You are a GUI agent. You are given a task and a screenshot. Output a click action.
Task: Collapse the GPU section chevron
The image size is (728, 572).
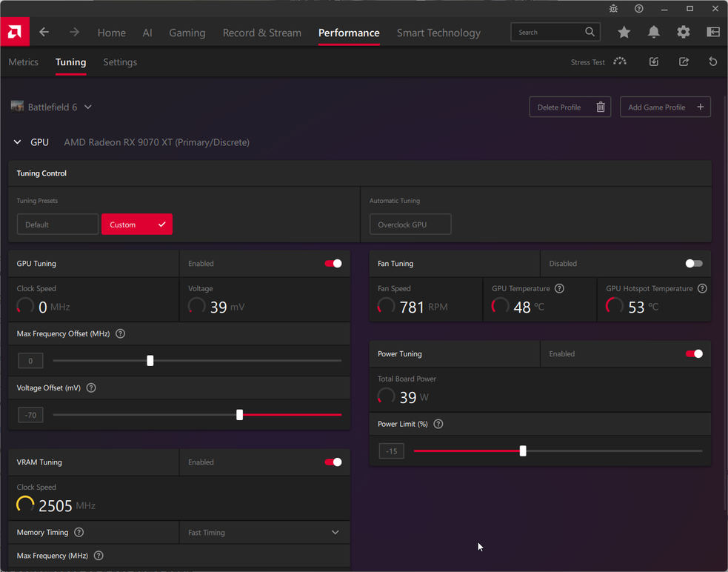17,142
